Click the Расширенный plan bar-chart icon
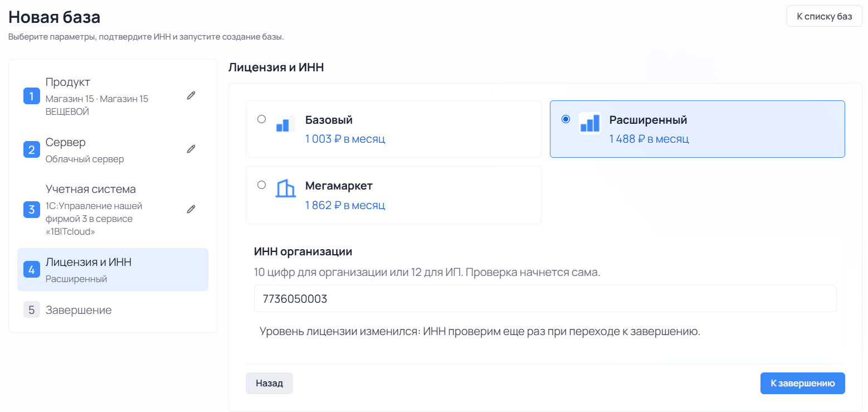Image resolution: width=868 pixels, height=412 pixels. point(589,123)
